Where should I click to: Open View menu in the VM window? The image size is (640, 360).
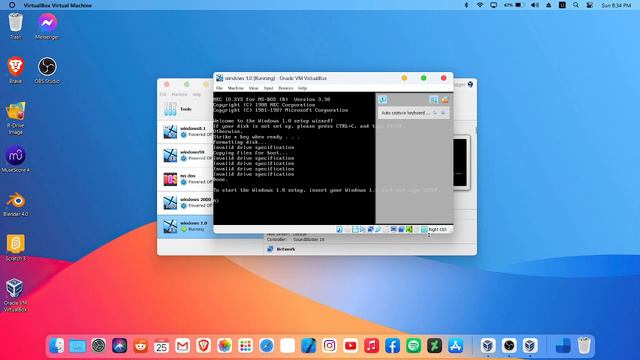(x=253, y=88)
